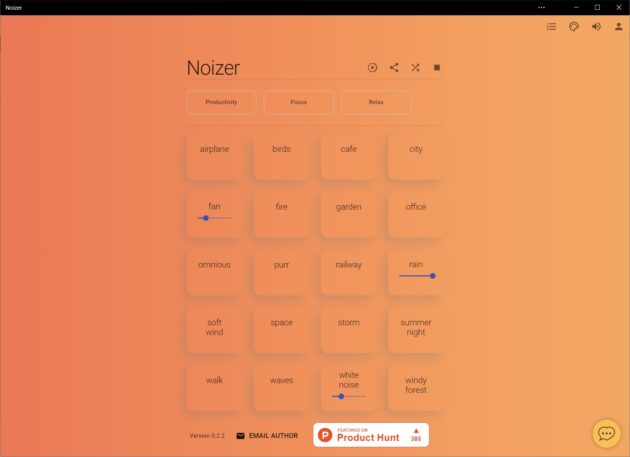This screenshot has width=630, height=457.
Task: Open the Product Hunt badge
Action: tap(371, 435)
